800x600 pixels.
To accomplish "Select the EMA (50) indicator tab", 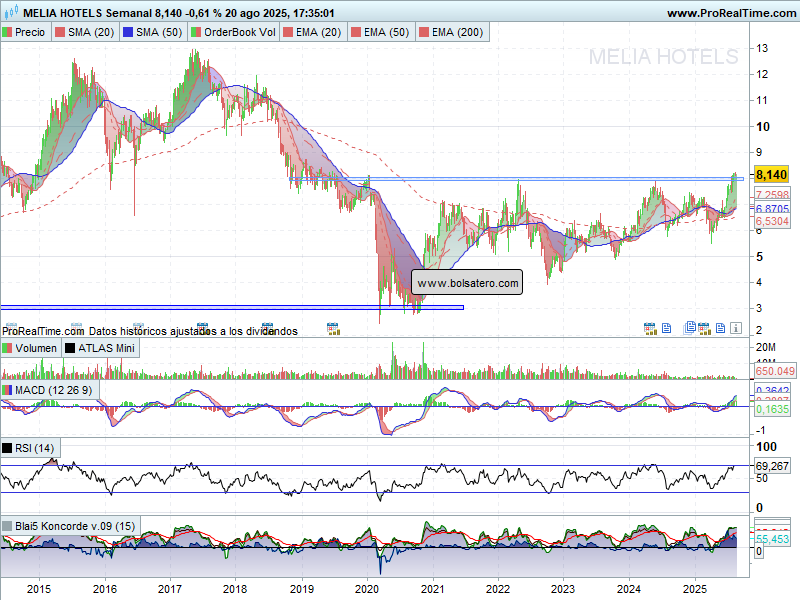I will tap(381, 32).
